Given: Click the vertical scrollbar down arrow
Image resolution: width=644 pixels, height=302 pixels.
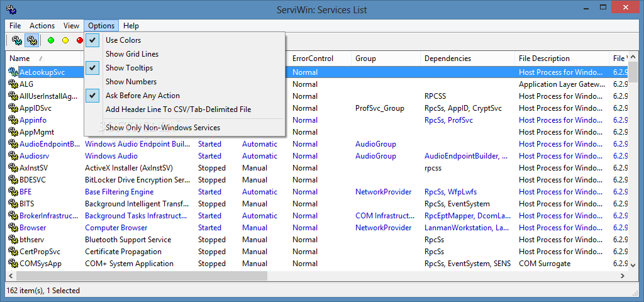Looking at the screenshot, I should (x=633, y=265).
